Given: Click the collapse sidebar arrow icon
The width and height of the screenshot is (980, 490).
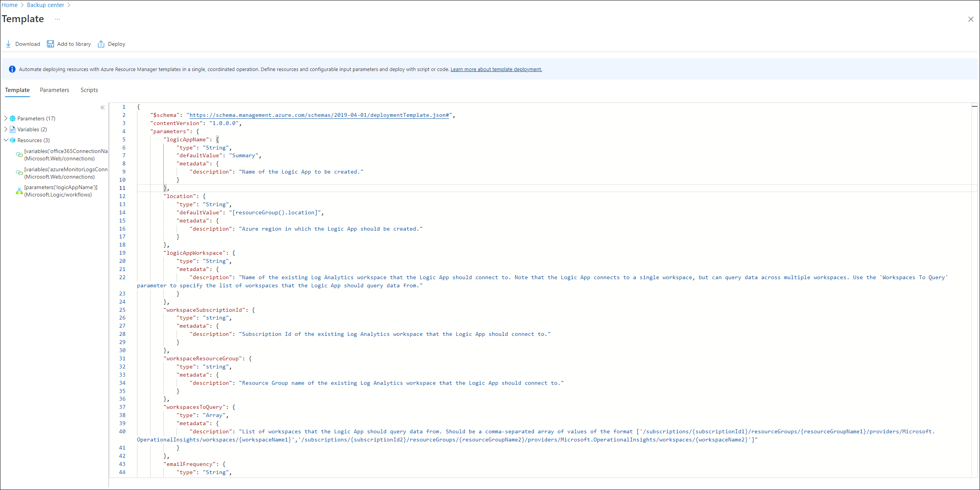Looking at the screenshot, I should [102, 108].
